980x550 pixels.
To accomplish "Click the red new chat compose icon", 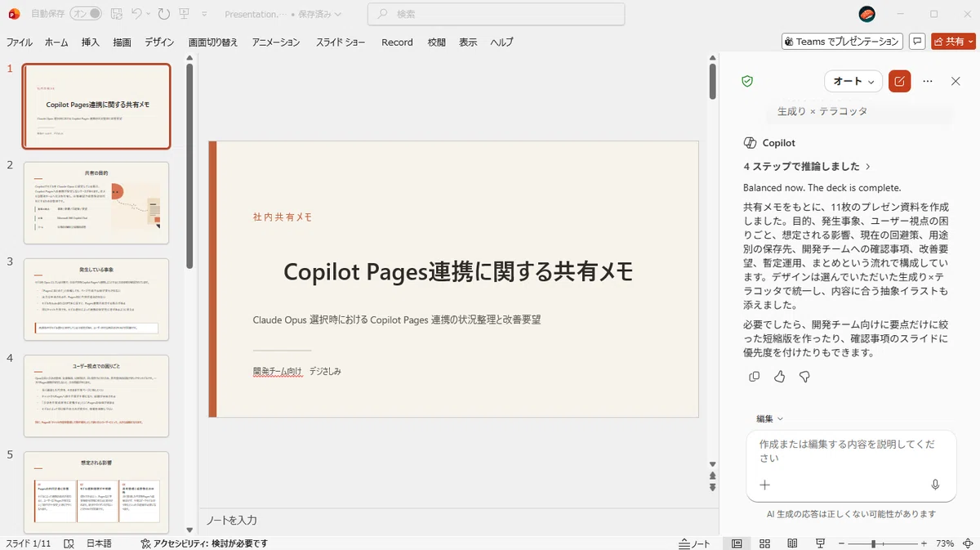I will [x=899, y=81].
